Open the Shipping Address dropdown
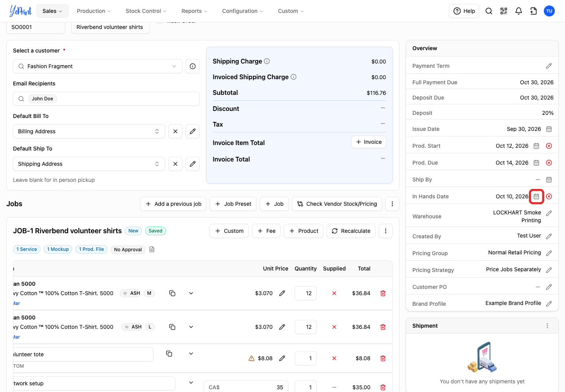565x392 pixels. pos(89,164)
